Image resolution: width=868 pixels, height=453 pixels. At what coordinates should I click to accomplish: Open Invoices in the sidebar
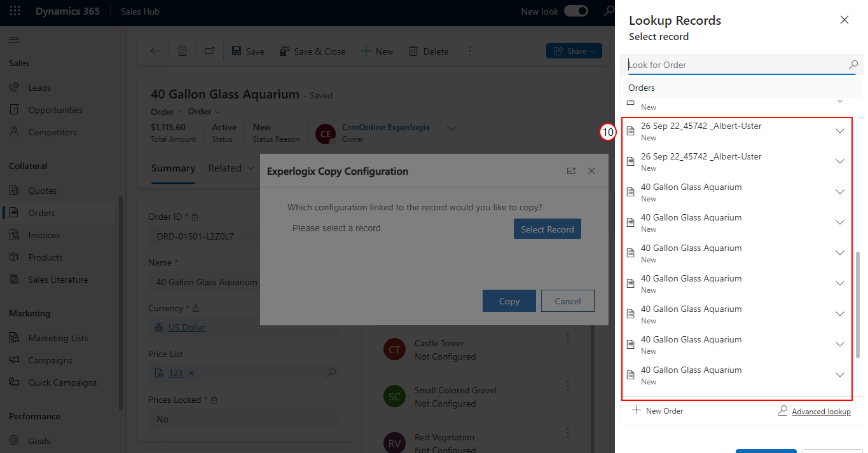44,235
